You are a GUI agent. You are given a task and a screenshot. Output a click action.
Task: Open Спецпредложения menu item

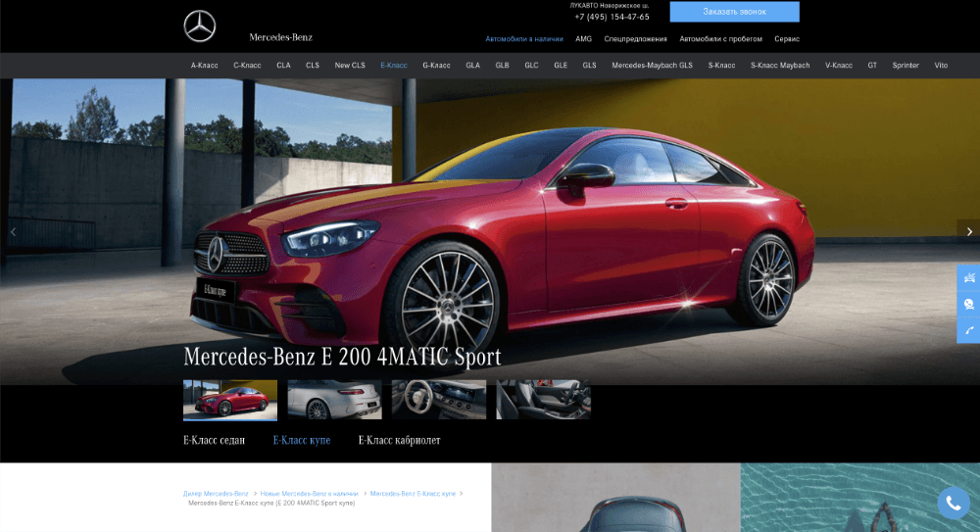point(635,39)
